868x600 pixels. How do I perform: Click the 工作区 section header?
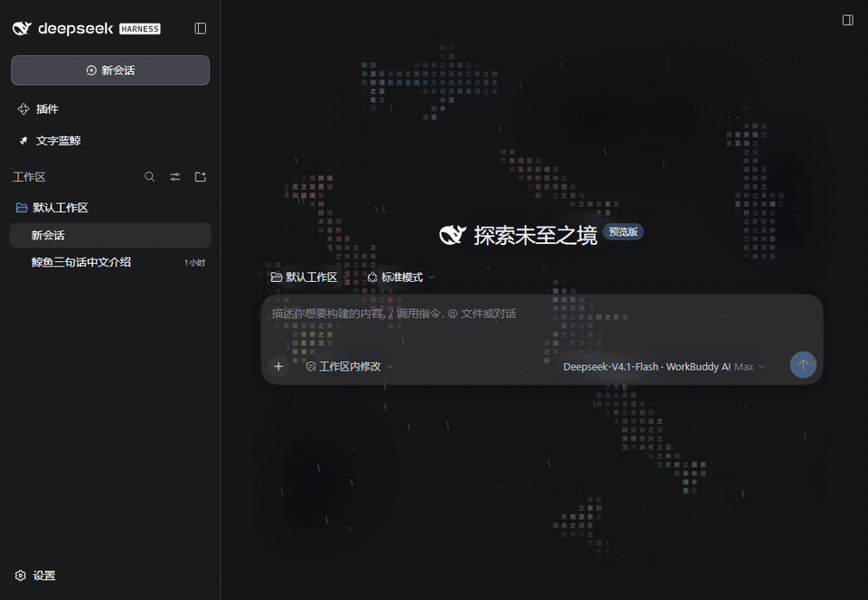pyautogui.click(x=29, y=177)
